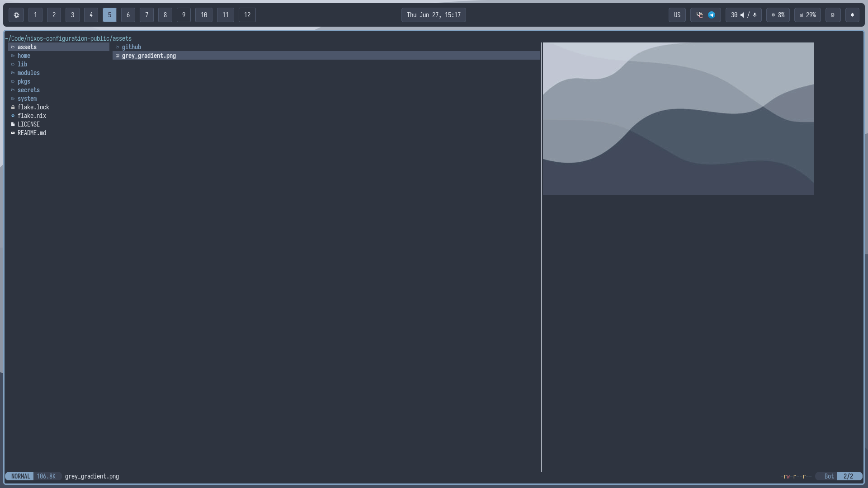Expand the modules folder in tree
The image size is (868, 488).
[x=28, y=73]
